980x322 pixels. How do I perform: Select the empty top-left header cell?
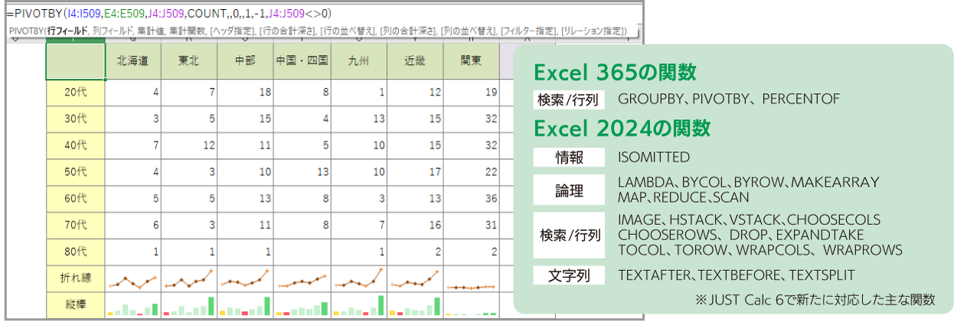(x=75, y=61)
